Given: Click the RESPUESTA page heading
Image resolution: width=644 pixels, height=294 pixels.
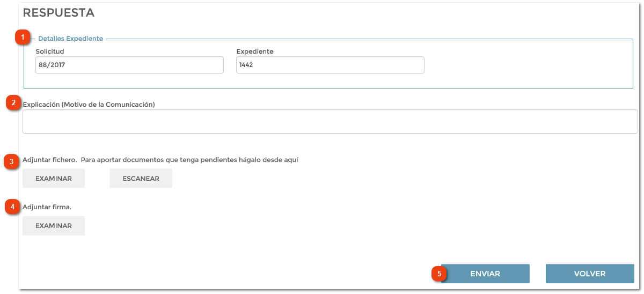Looking at the screenshot, I should point(58,13).
